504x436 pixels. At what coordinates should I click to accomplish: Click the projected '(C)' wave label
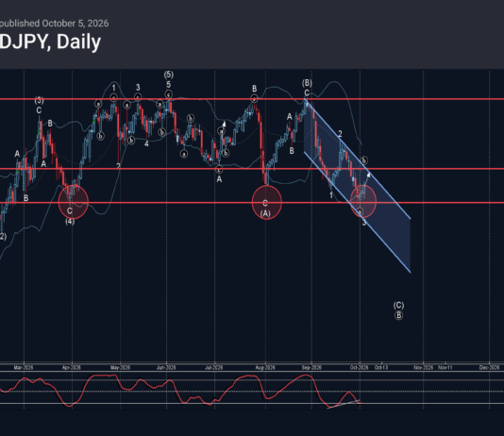pos(398,305)
